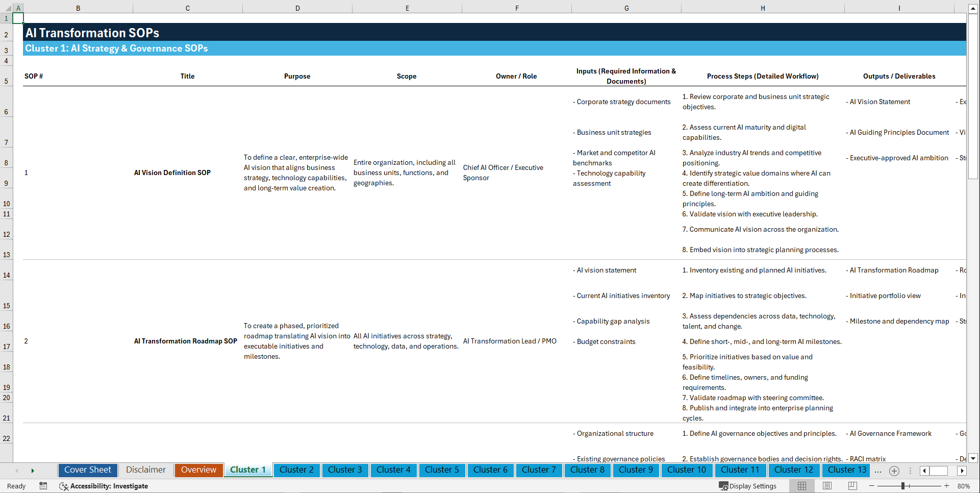
Task: Click the Display Settings icon
Action: tap(722, 486)
